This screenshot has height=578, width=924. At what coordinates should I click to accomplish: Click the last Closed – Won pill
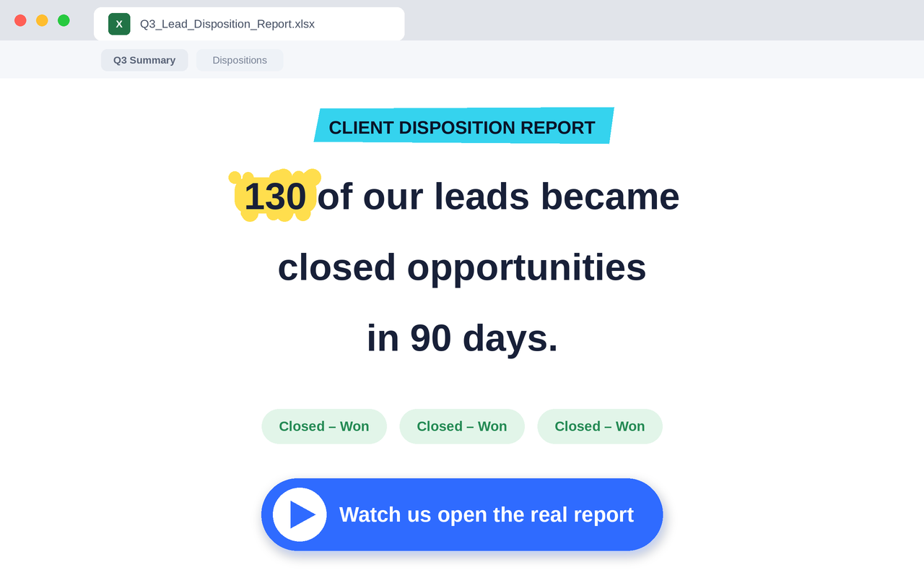click(x=600, y=426)
